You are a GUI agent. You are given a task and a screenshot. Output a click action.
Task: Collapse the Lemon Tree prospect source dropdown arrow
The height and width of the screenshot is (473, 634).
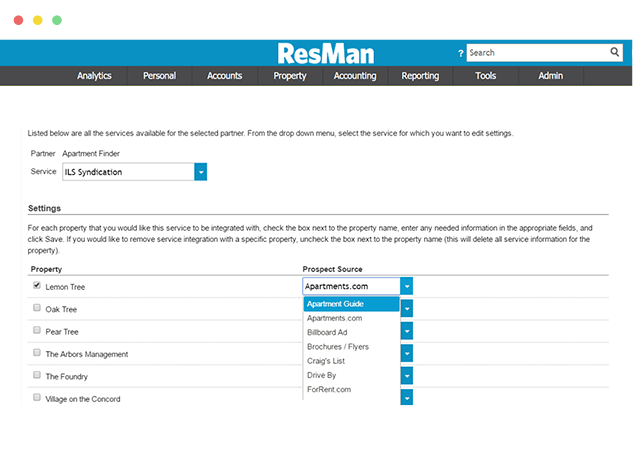[407, 286]
